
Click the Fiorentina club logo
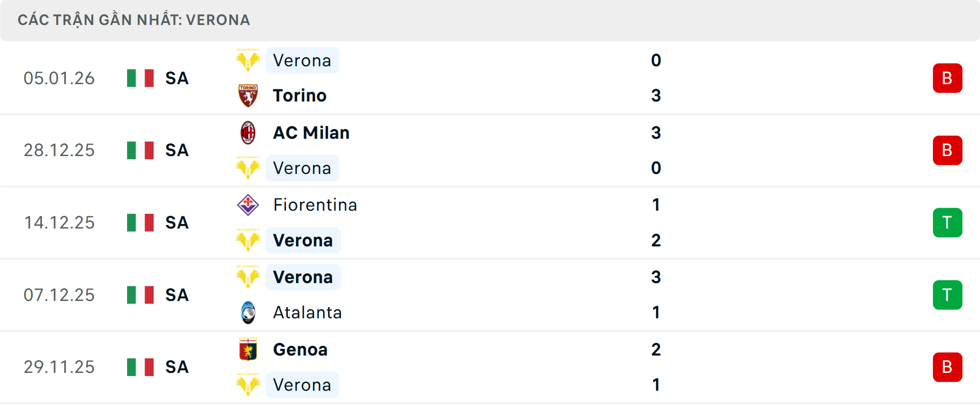point(248,205)
